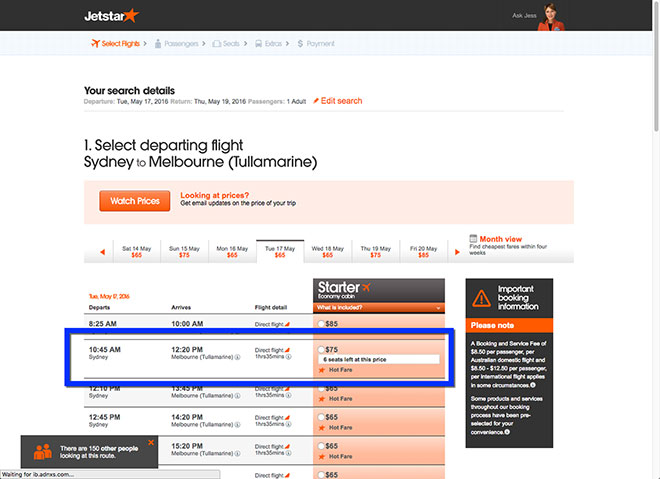The width and height of the screenshot is (660, 479).
Task: Select $75 fare for 10:45 AM flight
Action: point(321,349)
